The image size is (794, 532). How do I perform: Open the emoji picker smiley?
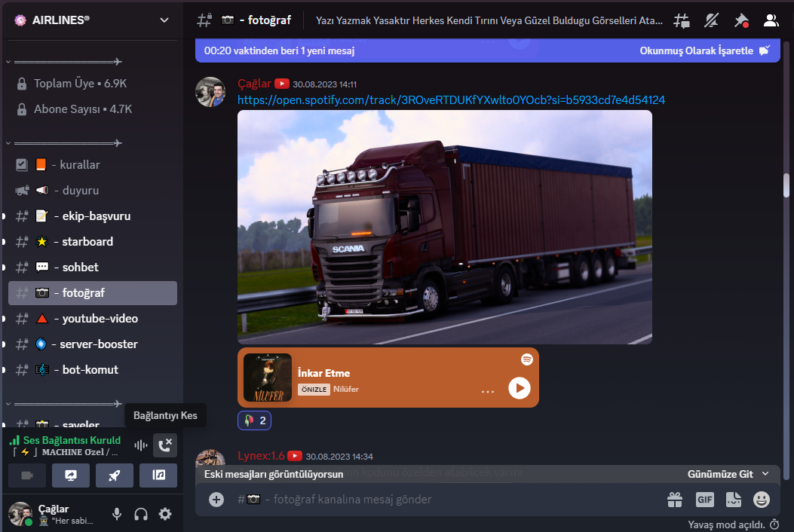pos(761,500)
